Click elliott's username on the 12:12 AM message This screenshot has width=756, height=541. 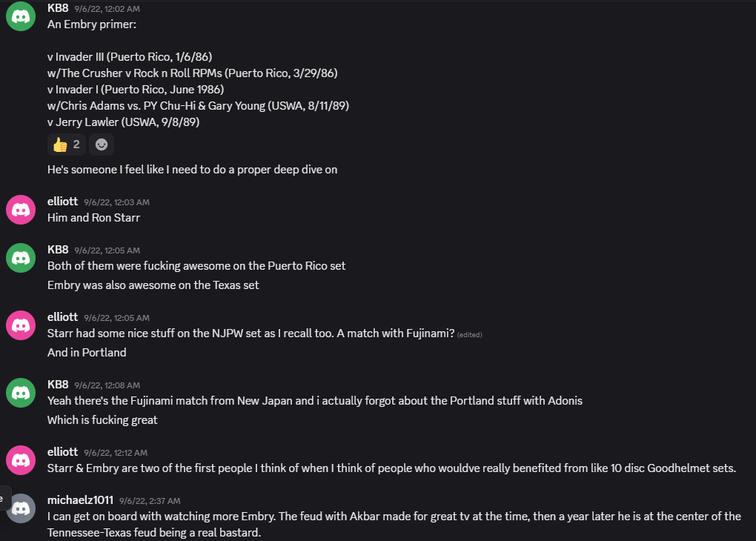click(x=62, y=451)
